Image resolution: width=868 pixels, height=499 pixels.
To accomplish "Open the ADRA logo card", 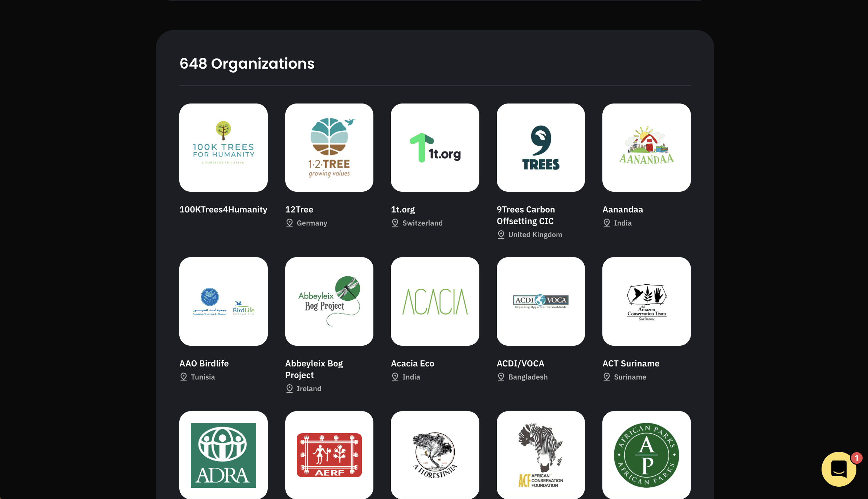I will 224,455.
